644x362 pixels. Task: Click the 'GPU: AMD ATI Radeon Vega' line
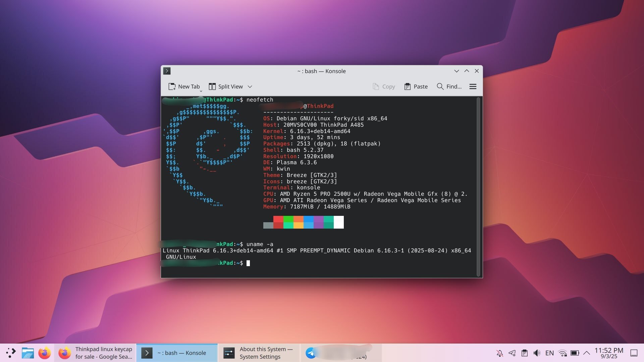click(362, 200)
